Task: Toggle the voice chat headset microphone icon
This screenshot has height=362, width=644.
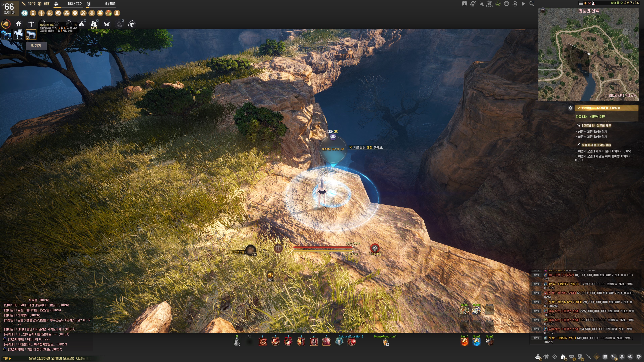Action: pos(515,4)
